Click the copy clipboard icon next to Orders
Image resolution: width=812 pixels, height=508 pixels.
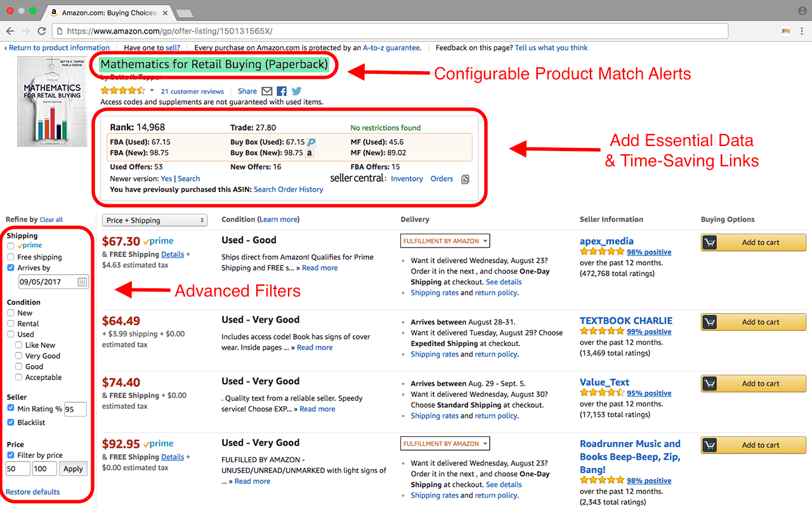pyautogui.click(x=465, y=179)
